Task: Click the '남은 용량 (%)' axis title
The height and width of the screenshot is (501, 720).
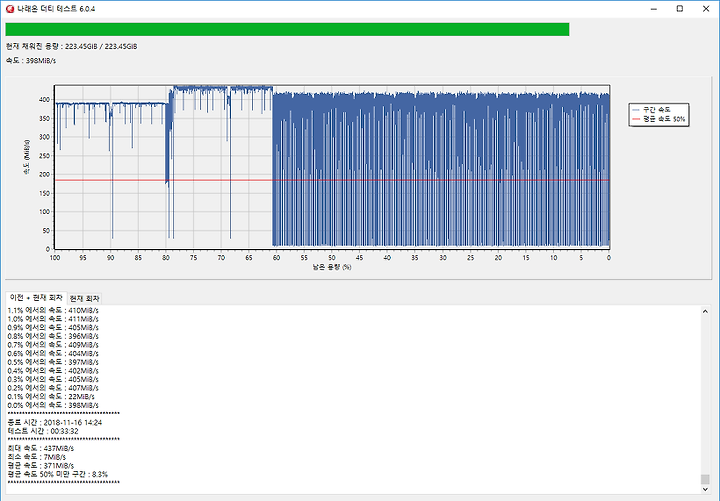Action: coord(332,267)
